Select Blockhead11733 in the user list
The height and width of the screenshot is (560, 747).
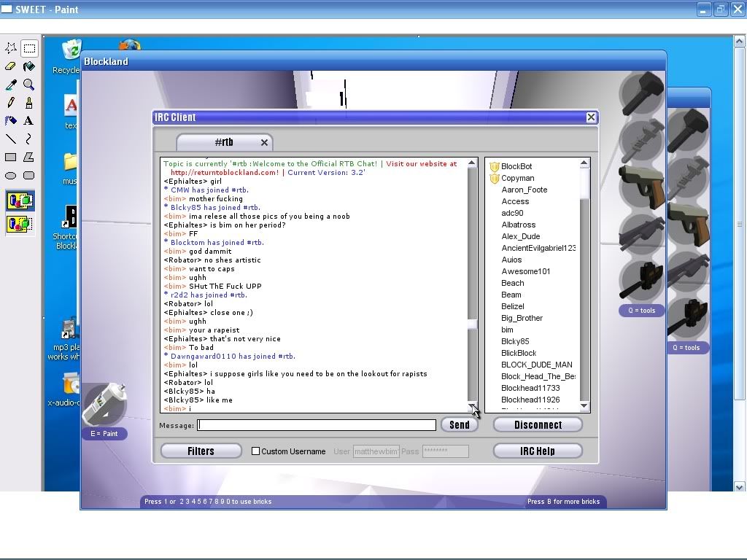point(530,388)
